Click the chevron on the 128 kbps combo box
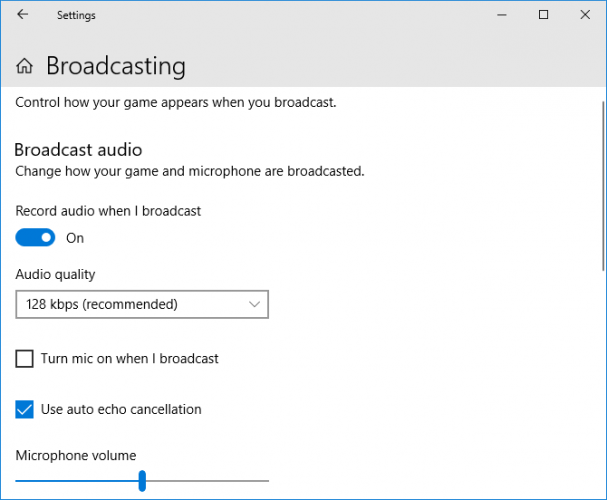The width and height of the screenshot is (607, 500). coord(253,304)
